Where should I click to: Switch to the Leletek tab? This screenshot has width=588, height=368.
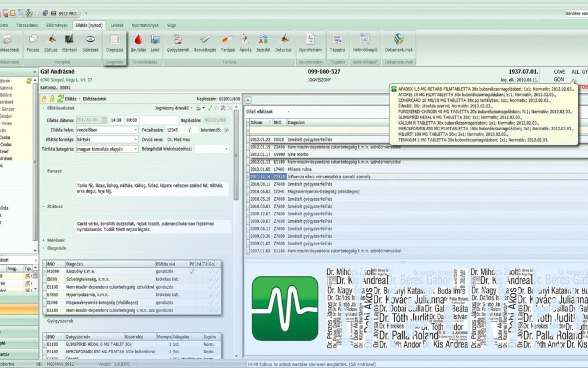click(117, 25)
